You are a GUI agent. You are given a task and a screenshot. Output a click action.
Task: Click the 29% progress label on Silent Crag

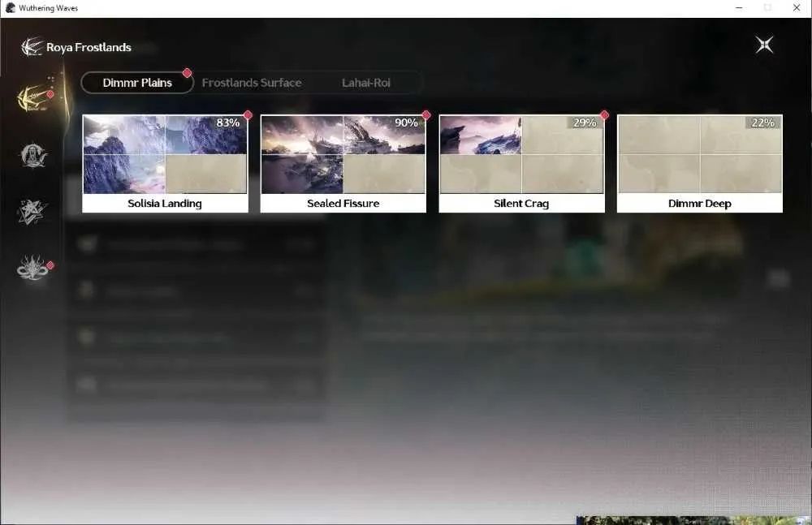[x=585, y=123]
